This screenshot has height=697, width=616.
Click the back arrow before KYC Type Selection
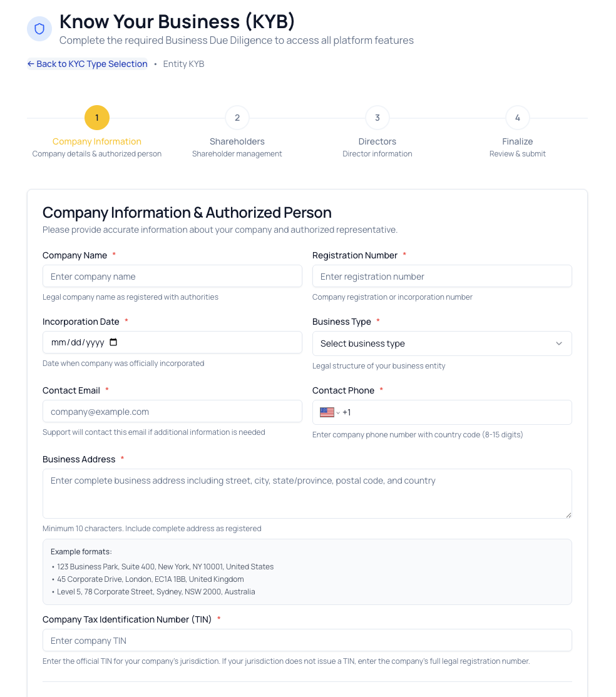pyautogui.click(x=31, y=64)
